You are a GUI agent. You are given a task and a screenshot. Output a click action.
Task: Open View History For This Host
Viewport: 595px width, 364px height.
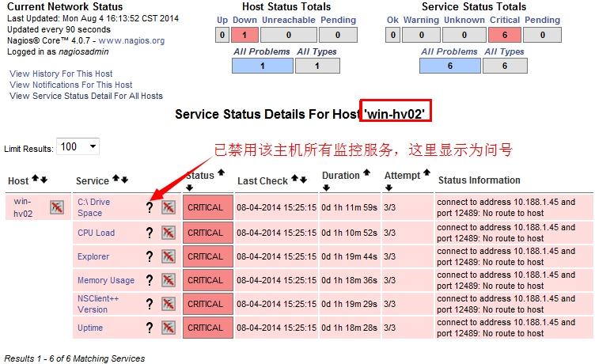61,74
